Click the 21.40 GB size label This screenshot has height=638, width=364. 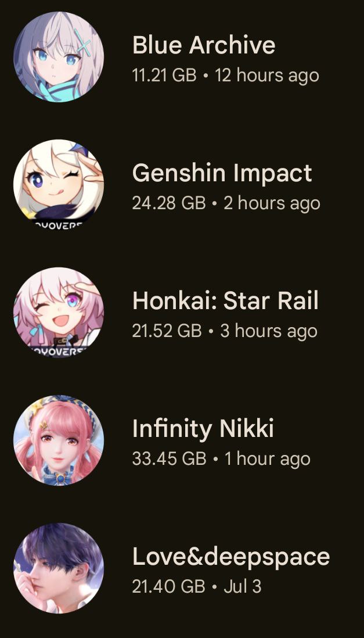coord(168,586)
